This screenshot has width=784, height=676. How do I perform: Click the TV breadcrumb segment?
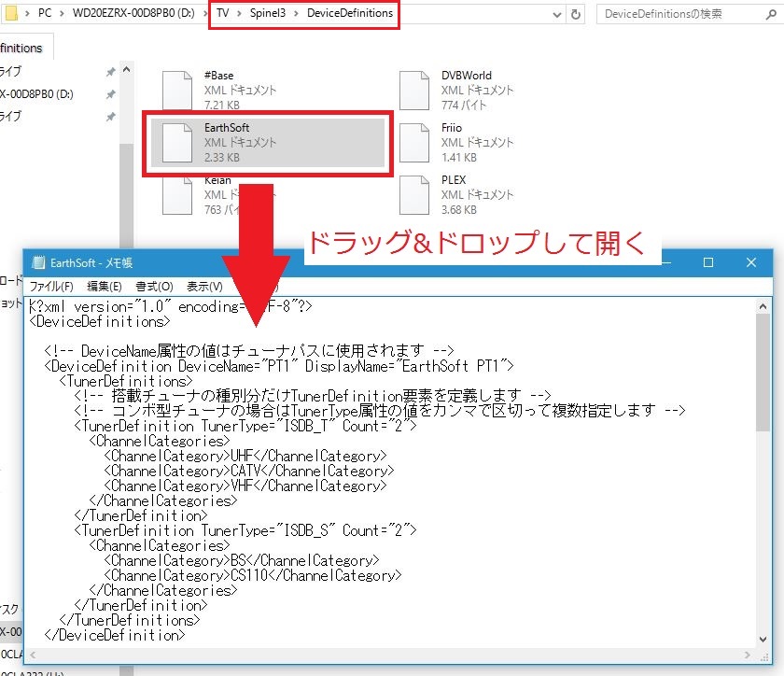[222, 13]
